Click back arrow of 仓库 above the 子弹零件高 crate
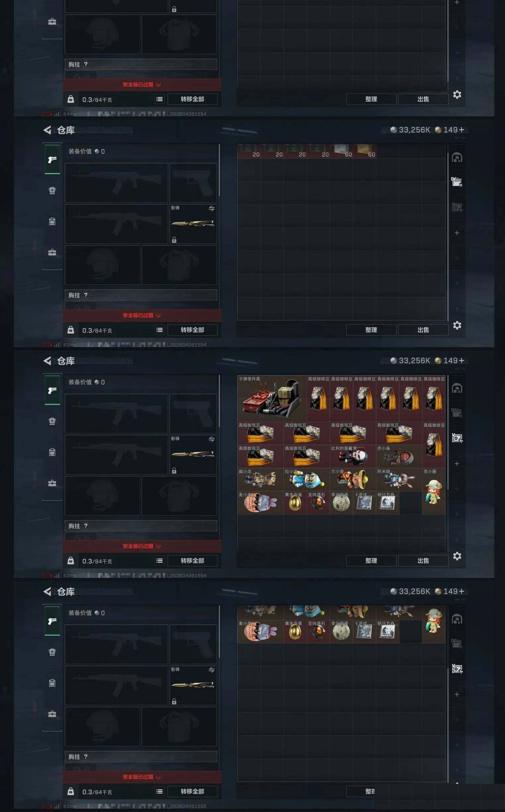The image size is (505, 812). (47, 360)
